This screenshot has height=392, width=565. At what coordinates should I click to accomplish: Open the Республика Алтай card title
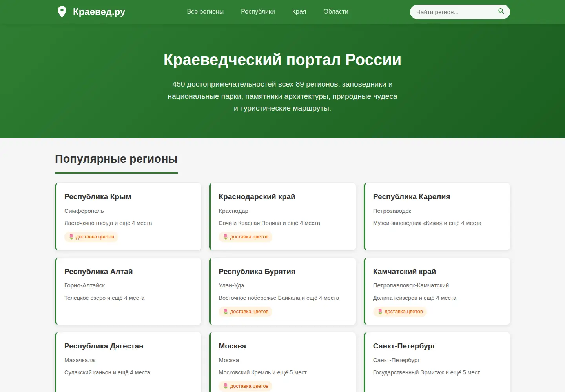tap(98, 272)
